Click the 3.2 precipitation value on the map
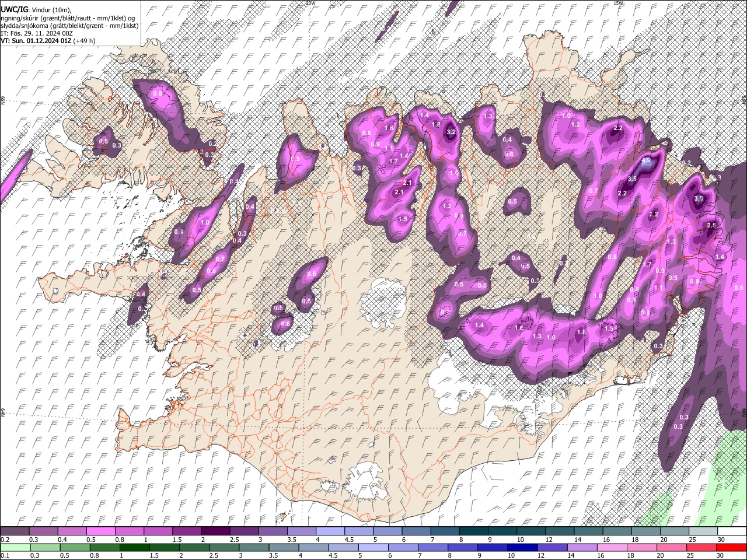Viewport: 747px width, 560px height. [x=451, y=132]
